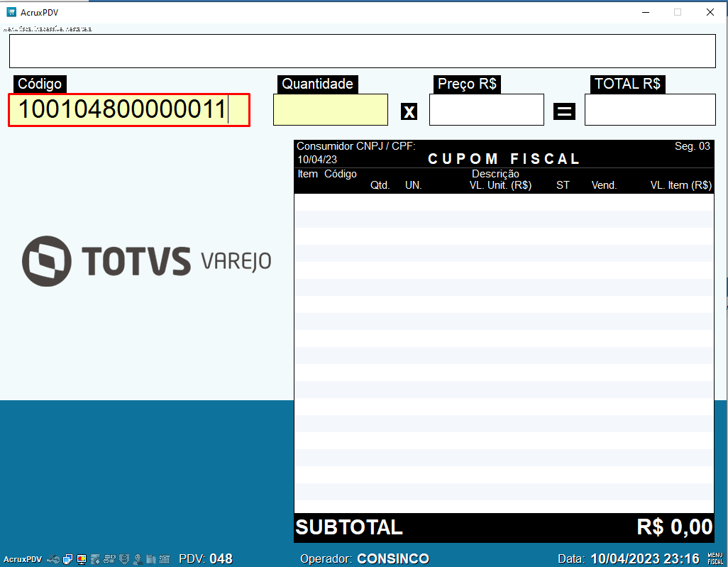
Task: Click the Qtd. column header
Action: pyautogui.click(x=380, y=185)
